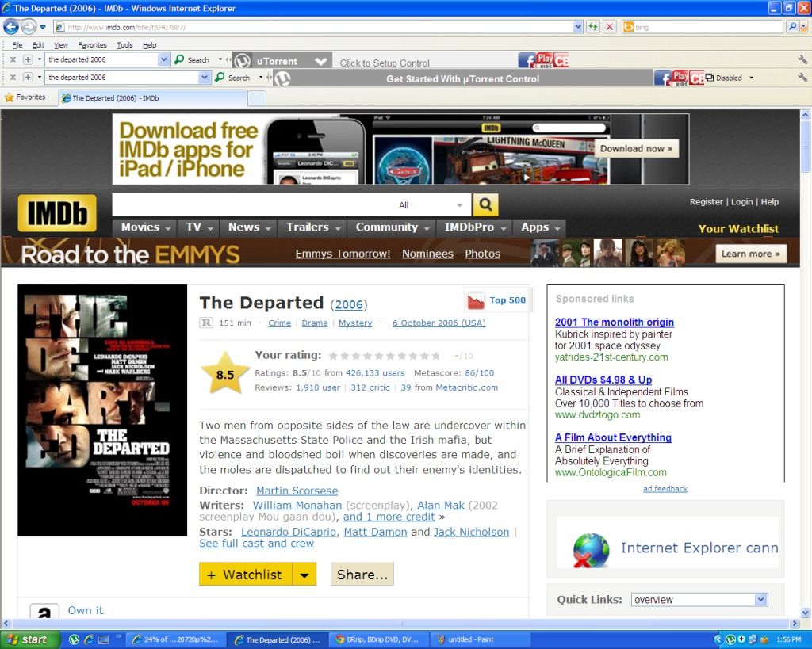The width and height of the screenshot is (812, 649).
Task: Open the IMDb search category 'All' dropdown
Action: 431,205
